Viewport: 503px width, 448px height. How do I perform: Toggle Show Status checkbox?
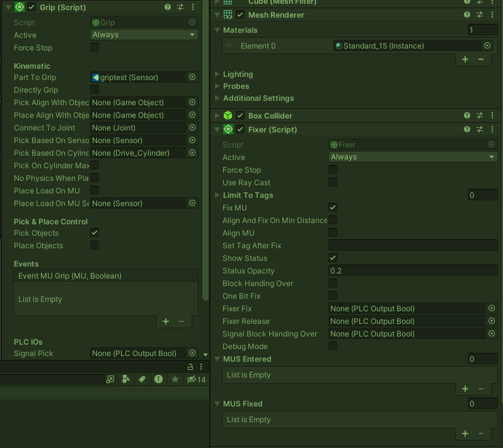click(x=333, y=258)
